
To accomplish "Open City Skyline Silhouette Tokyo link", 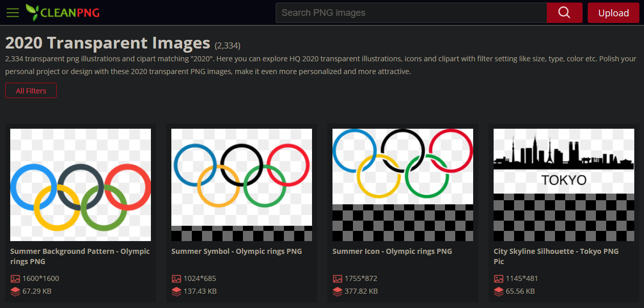I will (556, 256).
